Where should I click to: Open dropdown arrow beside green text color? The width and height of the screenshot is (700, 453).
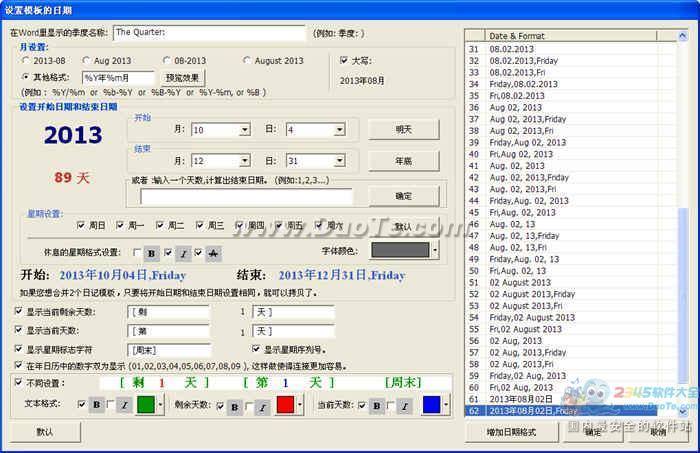pyautogui.click(x=160, y=405)
